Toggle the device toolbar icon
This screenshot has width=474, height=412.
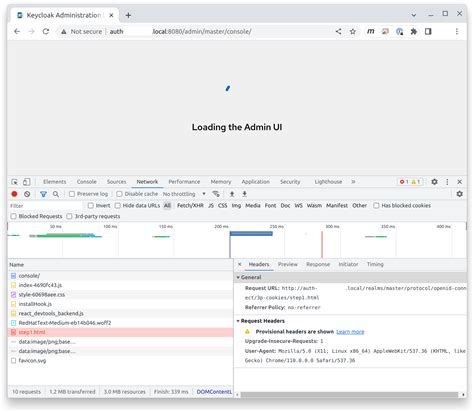pos(26,182)
